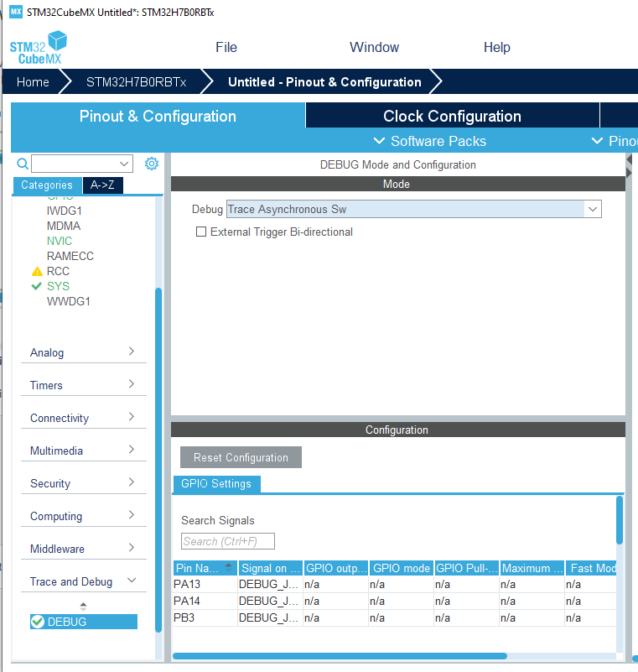Open the gear settings icon beside search box
This screenshot has width=638, height=672.
point(152,164)
